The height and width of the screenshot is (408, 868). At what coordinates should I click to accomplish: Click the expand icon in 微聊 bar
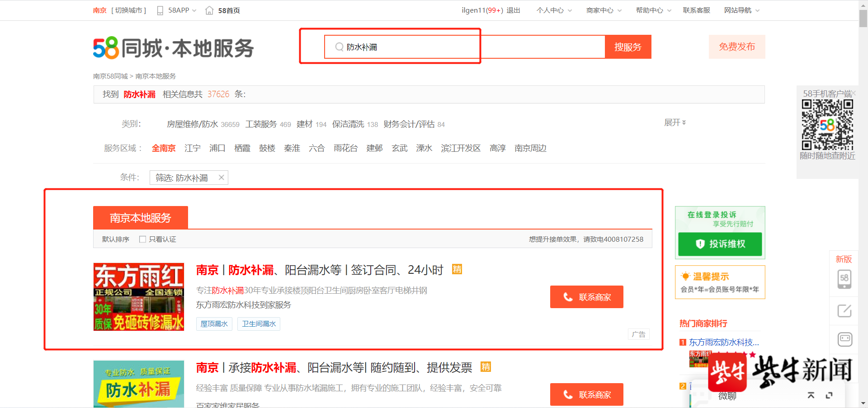click(829, 395)
